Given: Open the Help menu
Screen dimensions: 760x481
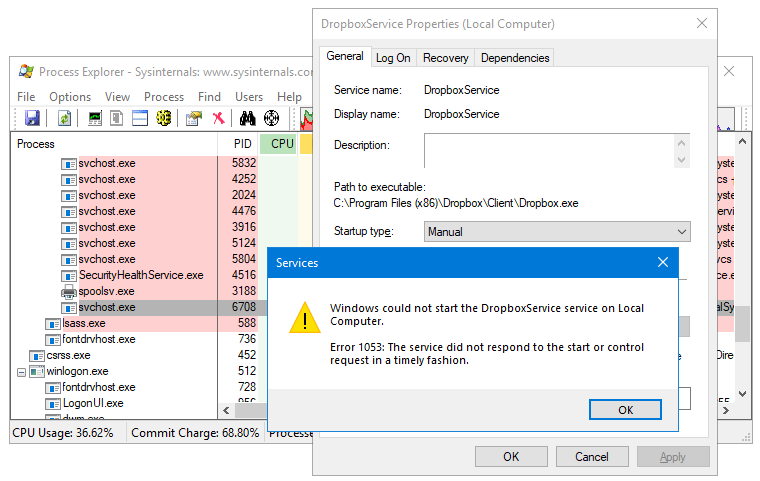Looking at the screenshot, I should click(x=289, y=97).
